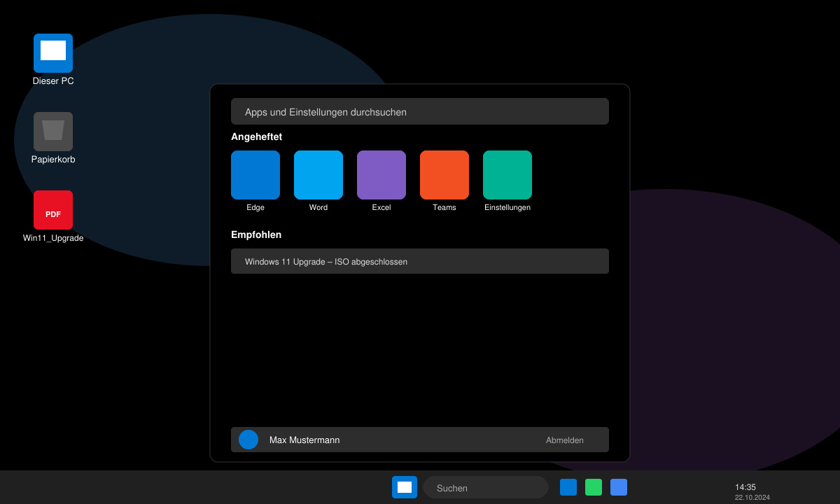Open the Windows 11 Upgrade recommended item
Screen dimensions: 840x504
[x=420, y=261]
